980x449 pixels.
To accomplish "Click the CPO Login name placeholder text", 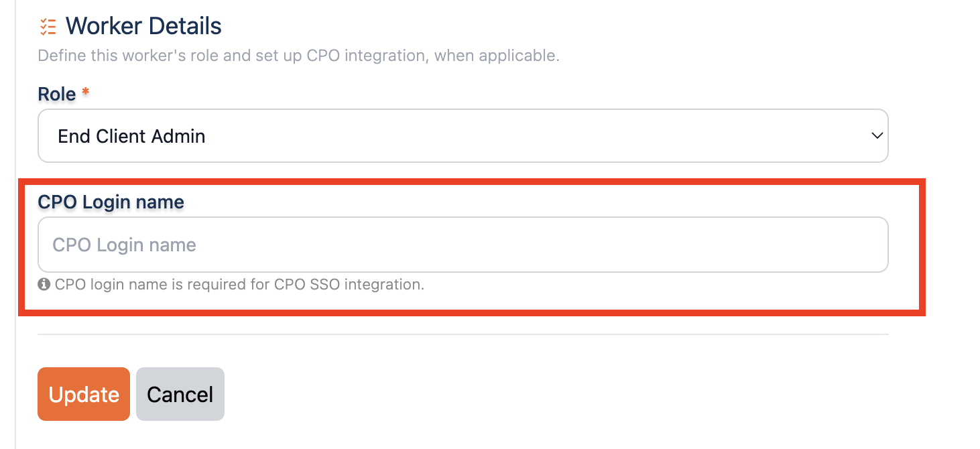I will [x=125, y=245].
